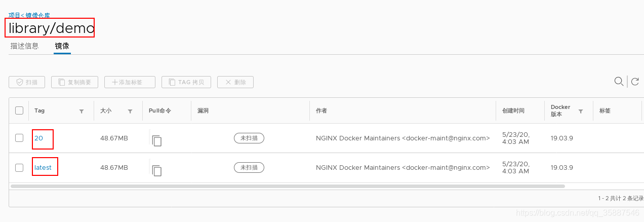Click the record count pagination text
Screen dimensions: 644x222
coord(620,198)
